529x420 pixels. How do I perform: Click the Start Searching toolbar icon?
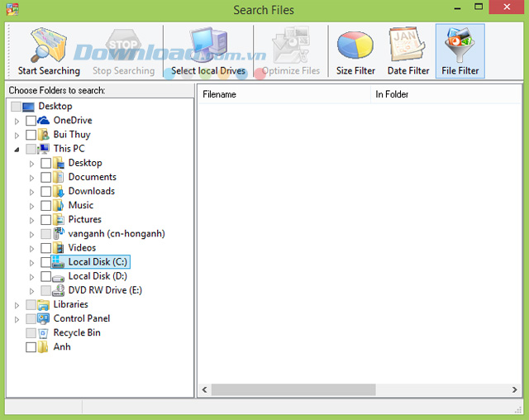49,45
